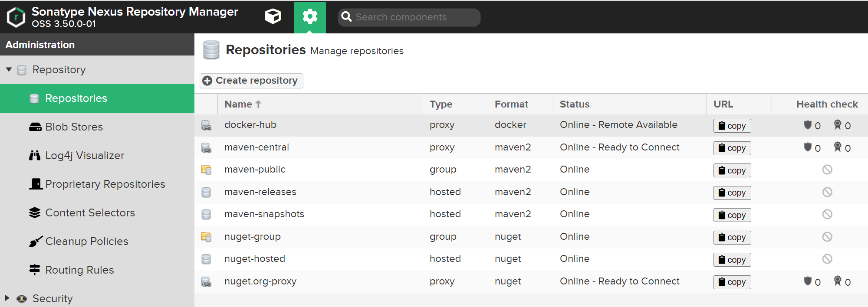Copy URL of maven-releases repository
The height and width of the screenshot is (307, 868).
[x=732, y=193]
